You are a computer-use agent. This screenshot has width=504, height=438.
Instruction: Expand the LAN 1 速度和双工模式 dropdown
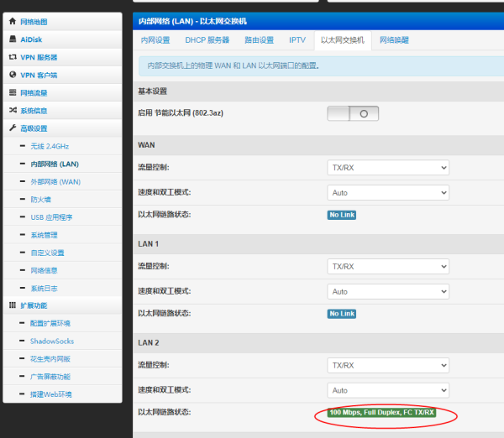click(388, 291)
